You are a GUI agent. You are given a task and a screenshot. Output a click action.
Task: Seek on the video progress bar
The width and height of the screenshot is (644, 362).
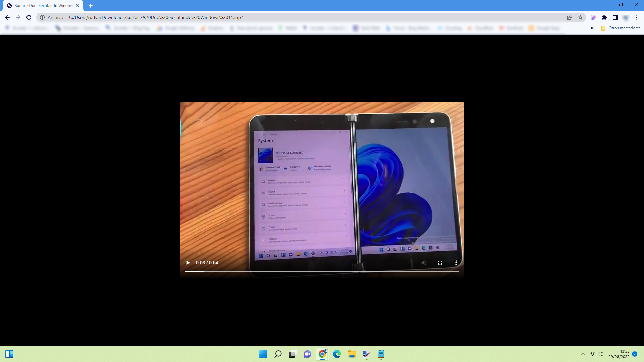click(322, 271)
